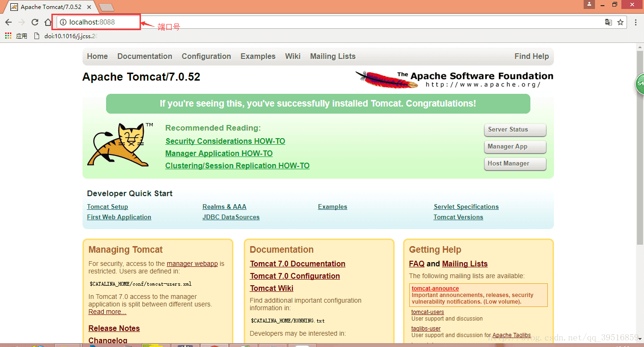This screenshot has width=644, height=347.
Task: Open the Wiki navigation item
Action: [x=293, y=56]
